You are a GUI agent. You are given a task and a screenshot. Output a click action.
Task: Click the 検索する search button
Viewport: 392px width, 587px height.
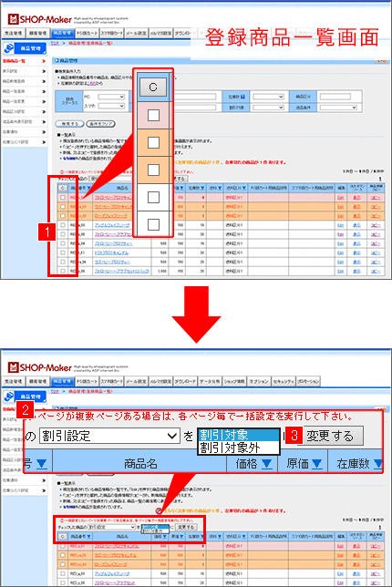tap(69, 124)
